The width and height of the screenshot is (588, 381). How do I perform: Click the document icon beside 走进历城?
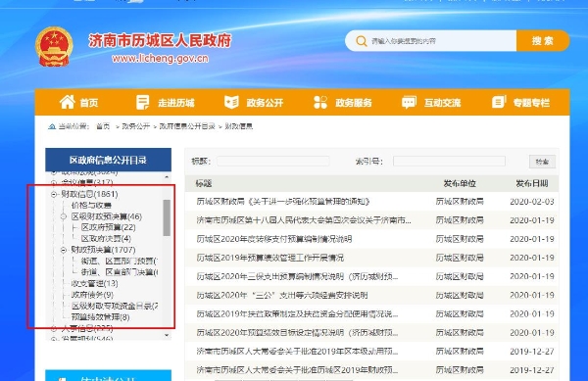(x=142, y=102)
